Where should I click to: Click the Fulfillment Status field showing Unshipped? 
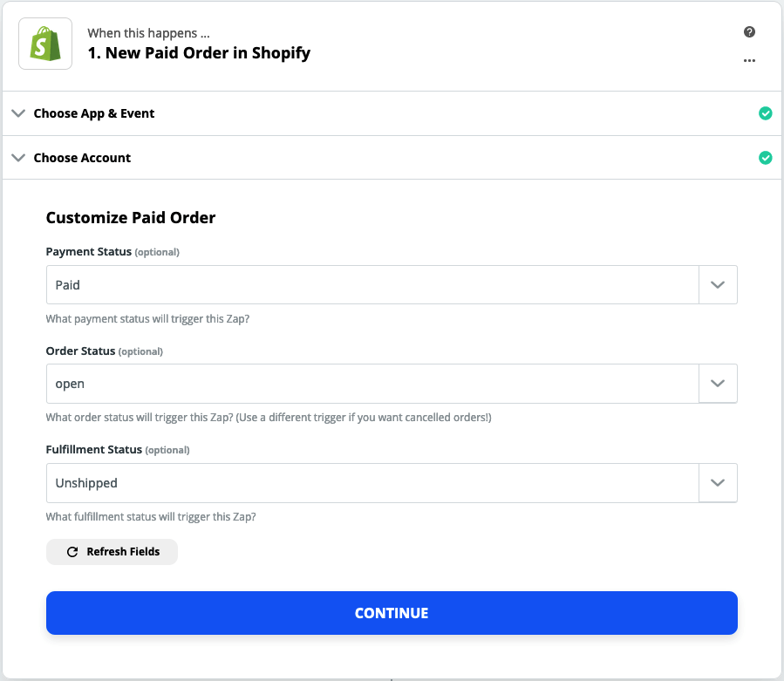coord(372,483)
